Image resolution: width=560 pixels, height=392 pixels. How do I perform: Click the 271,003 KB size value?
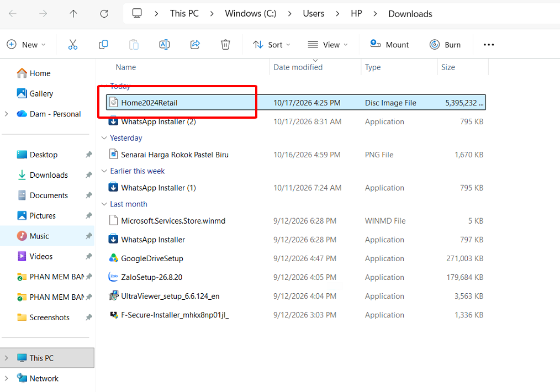[464, 258]
